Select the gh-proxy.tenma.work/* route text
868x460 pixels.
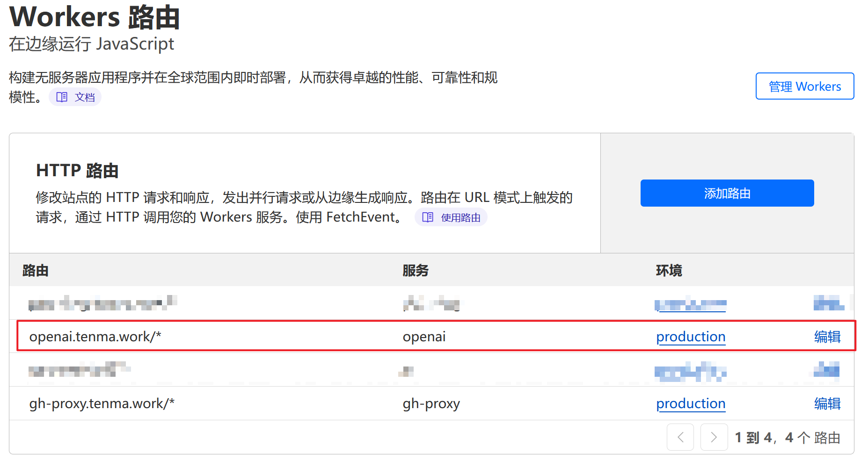point(102,403)
